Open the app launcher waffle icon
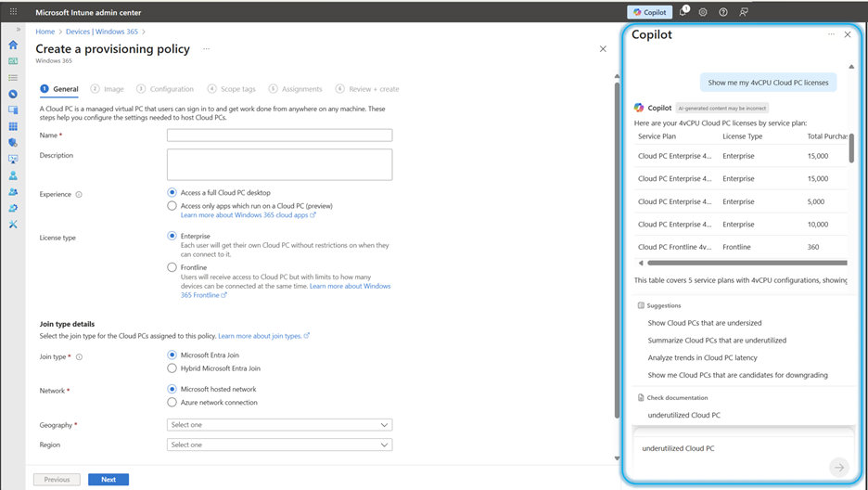The height and width of the screenshot is (490, 868). [13, 12]
